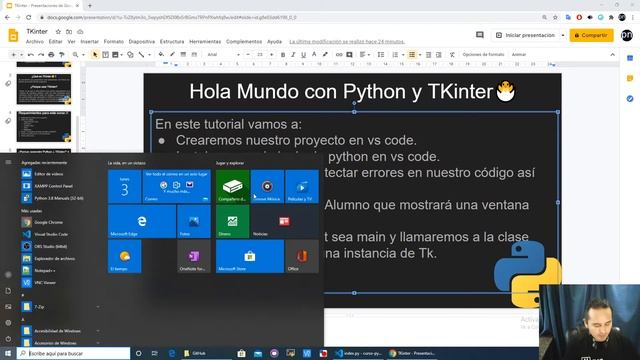640x360 pixels.
Task: Open Task View on the taskbar
Action: point(154,353)
